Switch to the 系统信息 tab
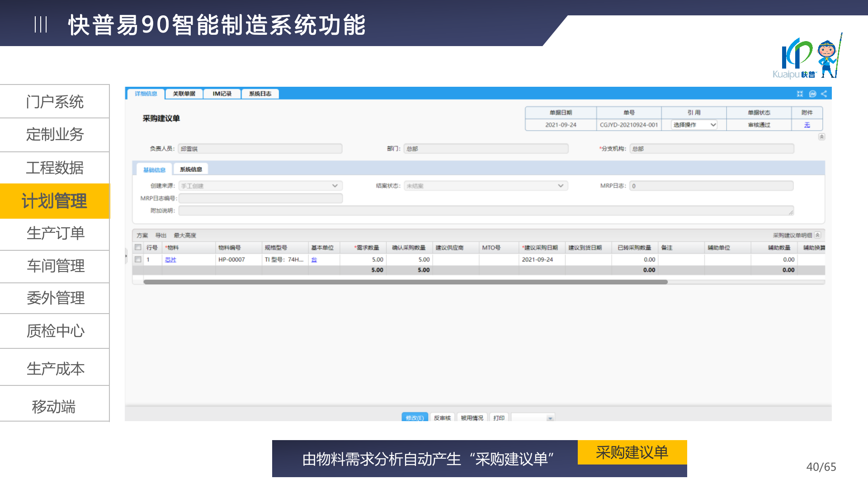Screen dimensions: 868x488 pos(191,169)
